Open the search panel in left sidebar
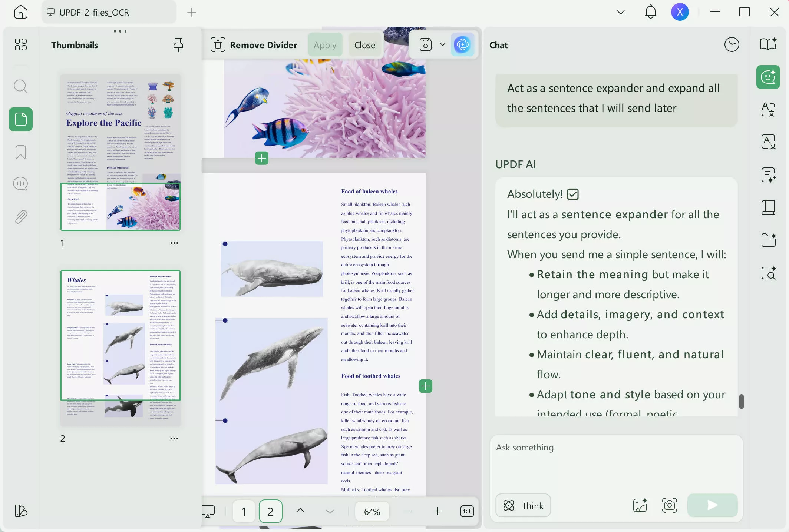 tap(20, 87)
